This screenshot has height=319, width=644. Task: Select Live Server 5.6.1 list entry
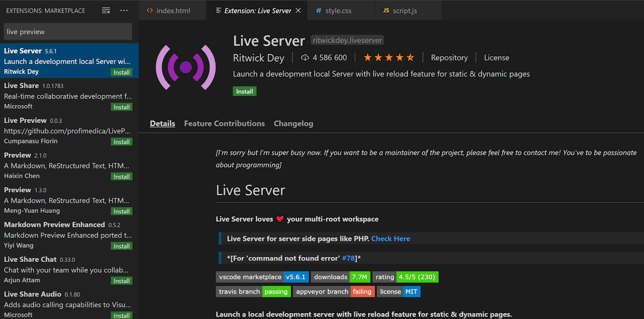click(x=69, y=61)
